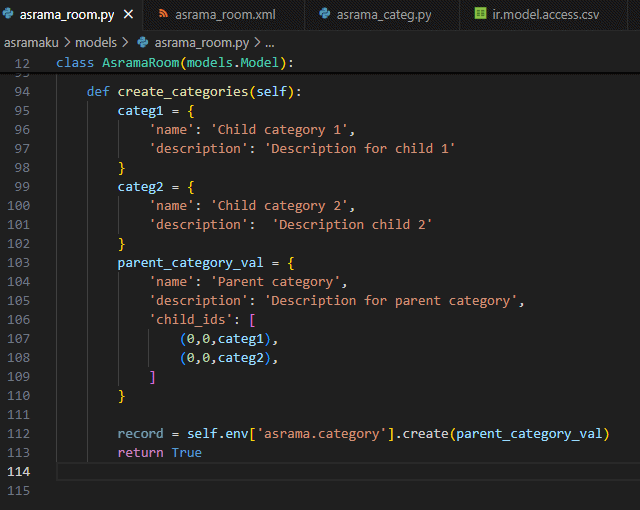Click the 'Description for child 1' string
This screenshot has height=510, width=640.
coord(360,149)
